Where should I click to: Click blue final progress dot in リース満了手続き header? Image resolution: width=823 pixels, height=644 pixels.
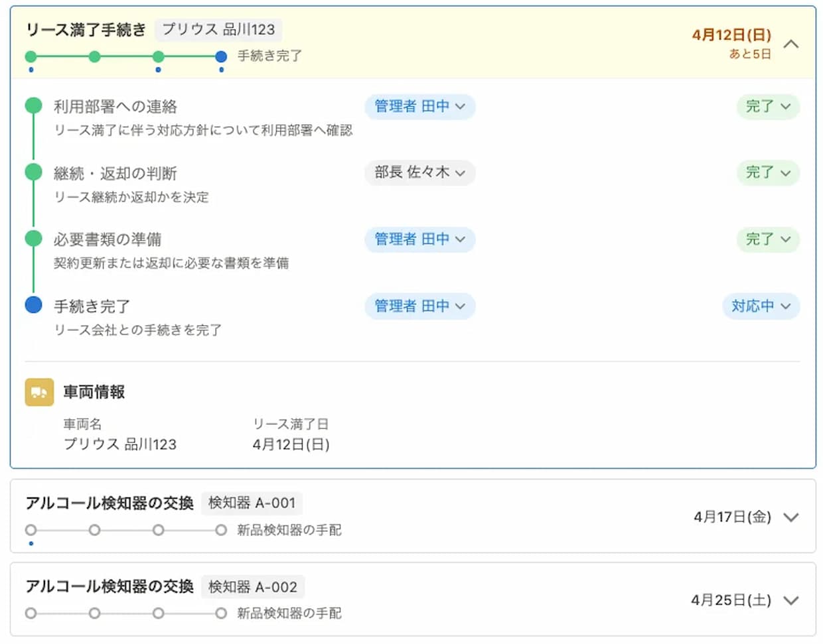point(221,57)
